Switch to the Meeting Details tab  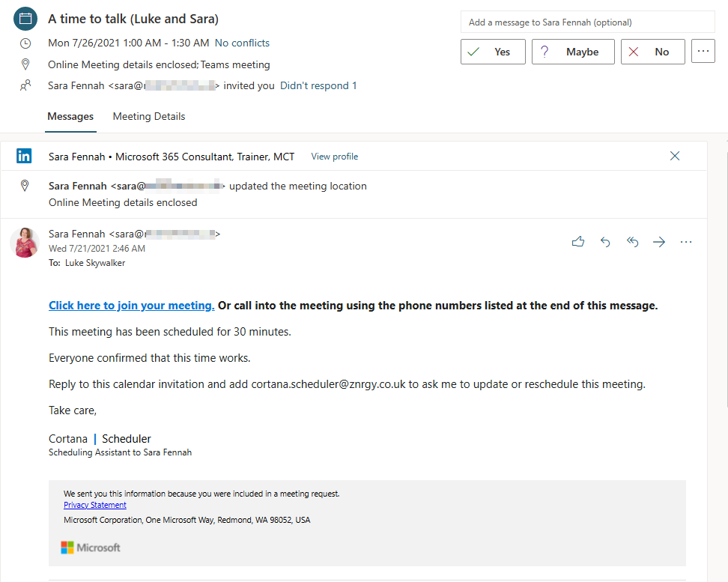[149, 117]
